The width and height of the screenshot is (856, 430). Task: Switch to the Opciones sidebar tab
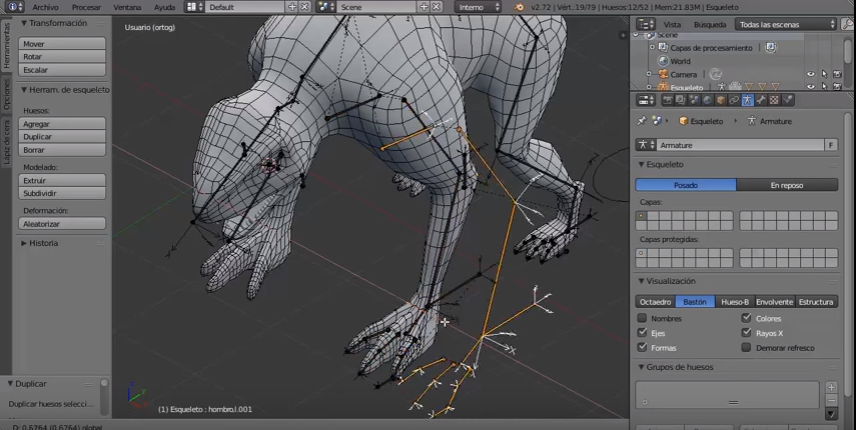[6, 94]
